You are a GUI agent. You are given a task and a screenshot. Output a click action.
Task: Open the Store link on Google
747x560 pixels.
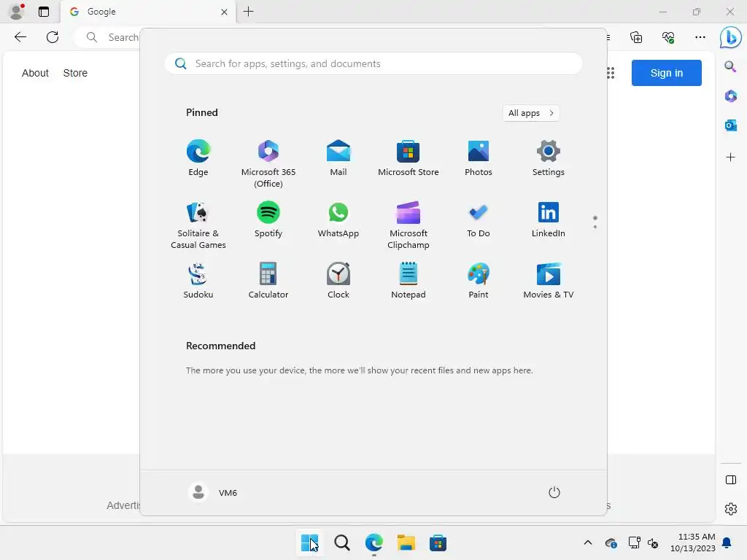tap(75, 73)
